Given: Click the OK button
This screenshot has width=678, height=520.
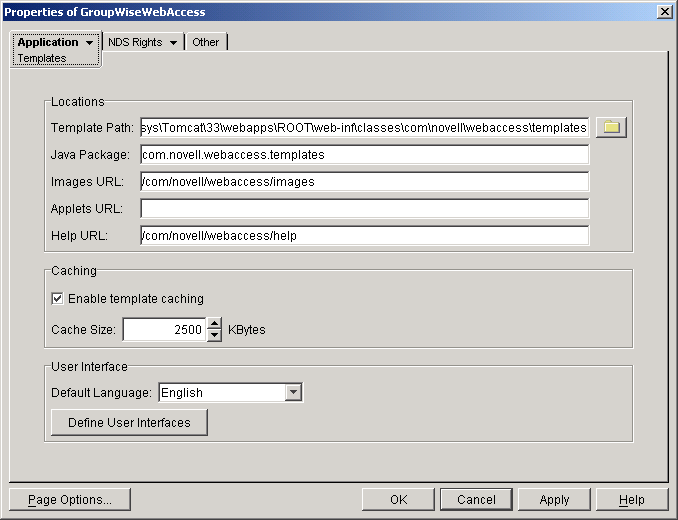Looking at the screenshot, I should click(398, 499).
